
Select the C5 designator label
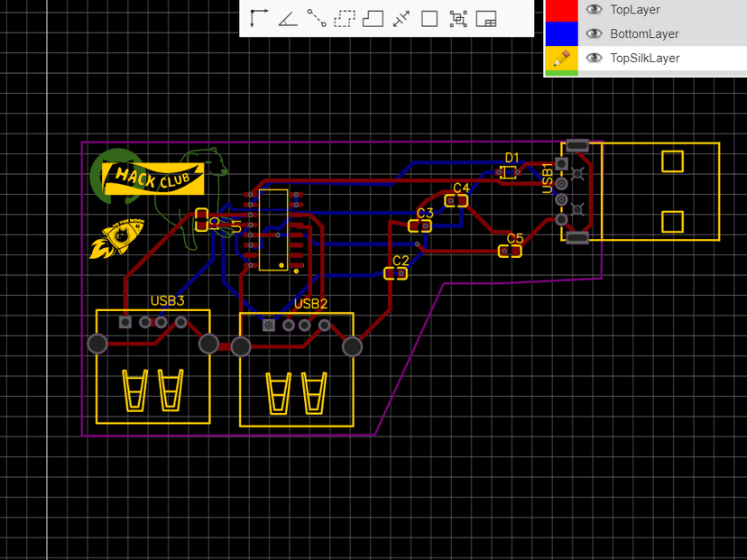(x=515, y=238)
